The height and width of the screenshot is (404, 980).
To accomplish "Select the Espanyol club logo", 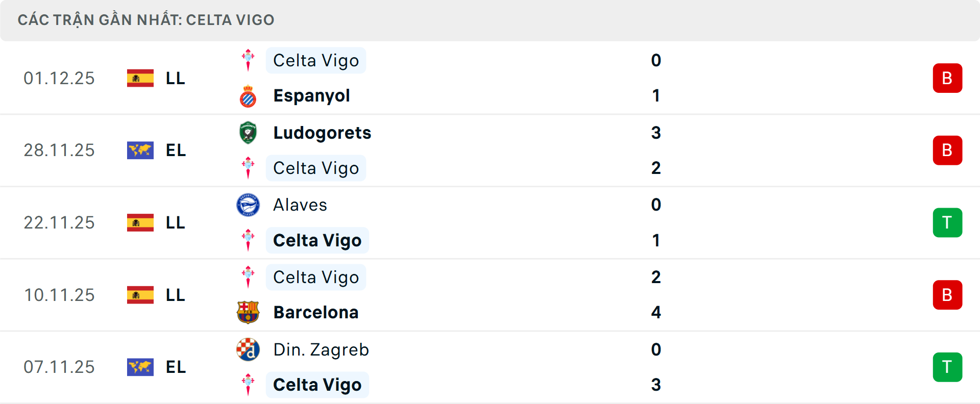I will point(249,95).
